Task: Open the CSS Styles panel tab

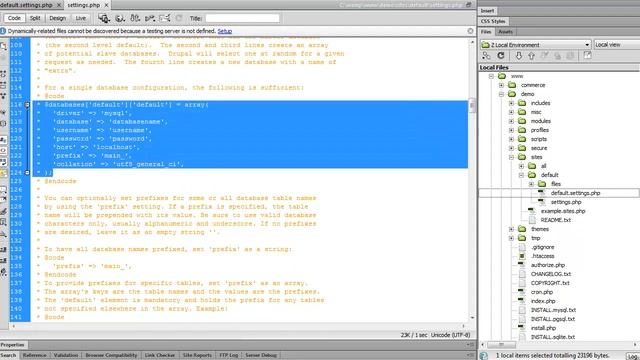Action: 493,21
